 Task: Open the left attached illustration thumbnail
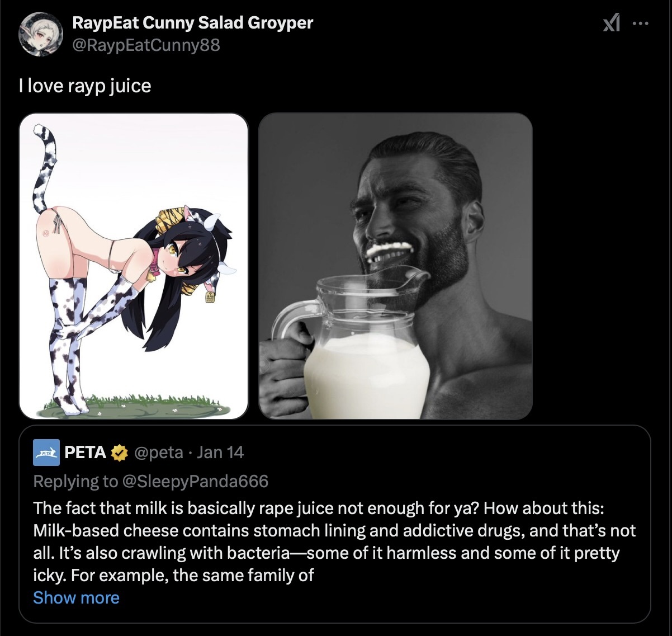coord(134,266)
